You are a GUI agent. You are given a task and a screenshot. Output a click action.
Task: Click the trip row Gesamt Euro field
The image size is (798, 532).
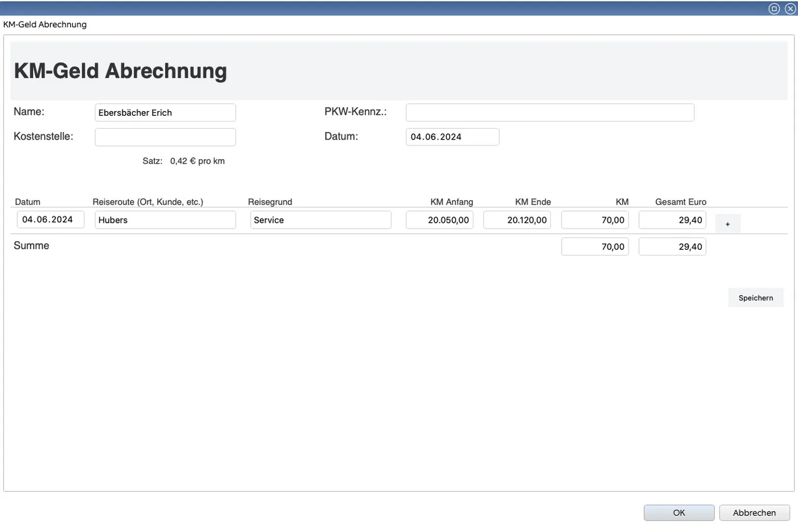672,220
